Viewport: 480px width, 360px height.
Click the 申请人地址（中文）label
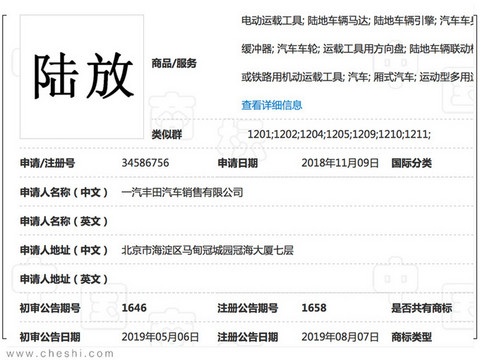[64, 250]
